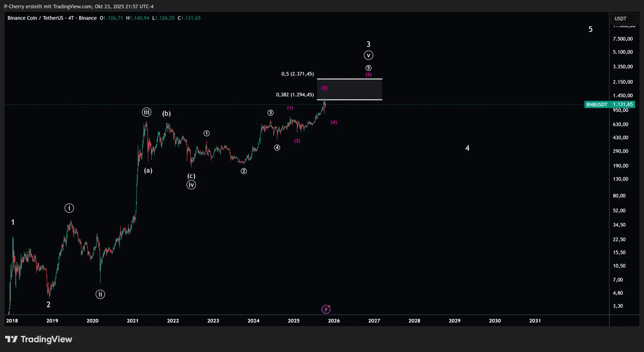This screenshot has width=644, height=352.
Task: Click the circled ii wave marker
Action: coord(100,294)
